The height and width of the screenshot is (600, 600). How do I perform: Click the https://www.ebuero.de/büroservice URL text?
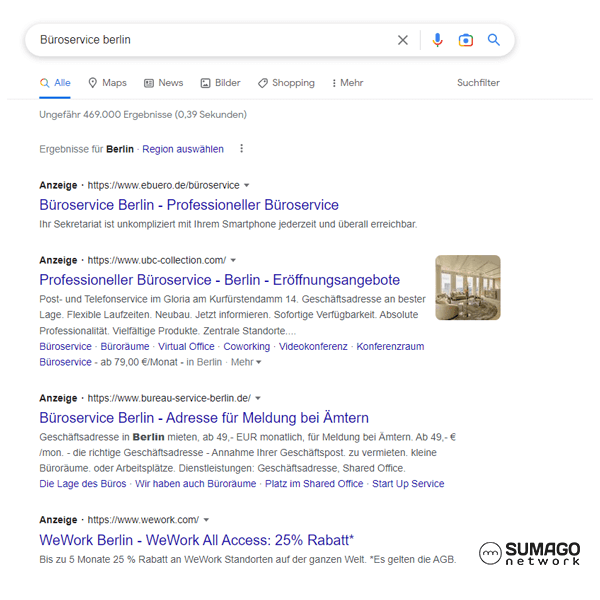163,185
